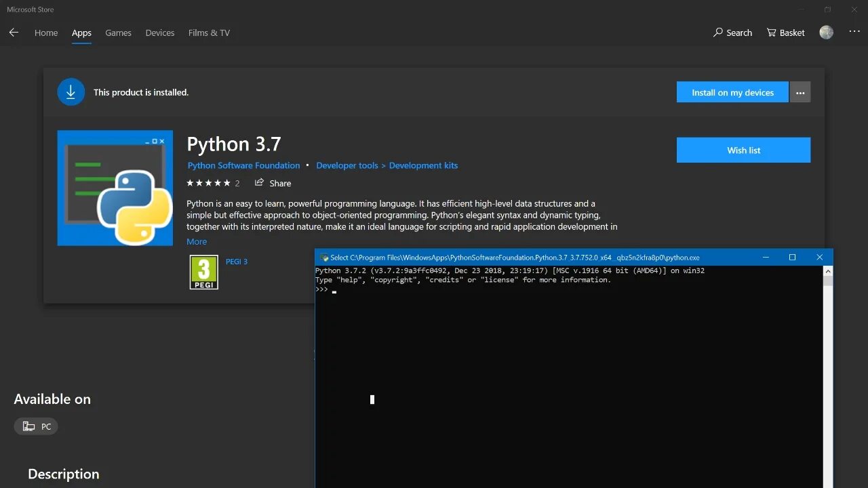Share the Python 3.7 app
This screenshot has width=868, height=488.
click(273, 183)
